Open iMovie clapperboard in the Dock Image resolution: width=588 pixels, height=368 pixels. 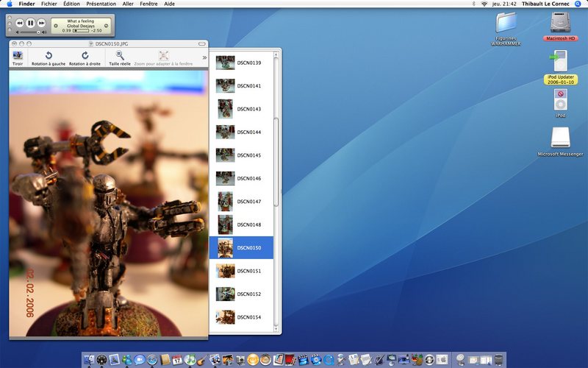click(x=304, y=359)
